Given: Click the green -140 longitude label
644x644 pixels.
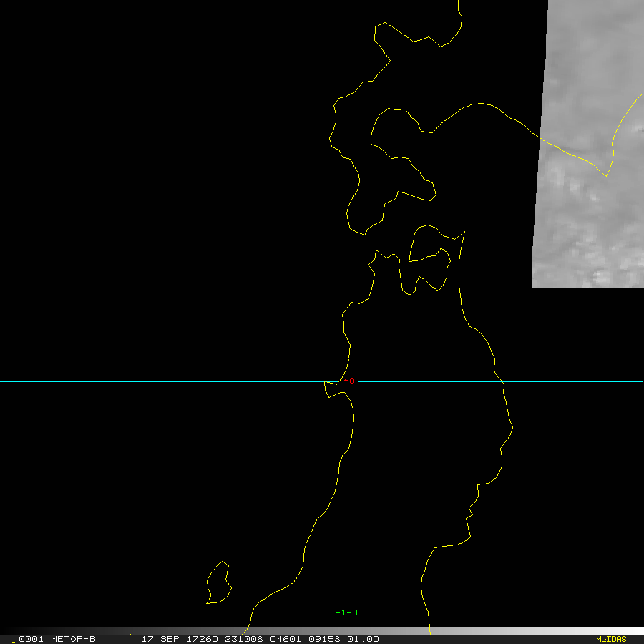Looking at the screenshot, I should pyautogui.click(x=346, y=613).
